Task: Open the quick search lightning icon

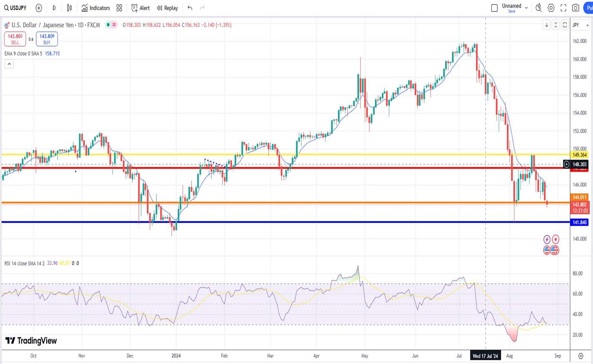Action: (538, 8)
